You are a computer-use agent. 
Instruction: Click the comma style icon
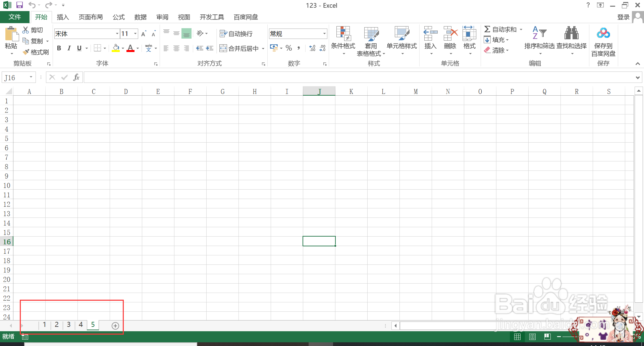click(299, 48)
